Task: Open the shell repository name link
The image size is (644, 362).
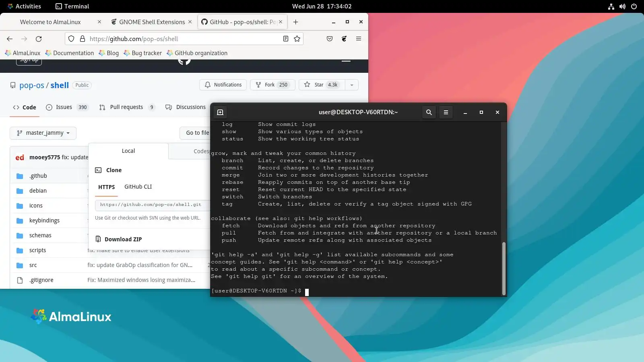Action: point(60,85)
